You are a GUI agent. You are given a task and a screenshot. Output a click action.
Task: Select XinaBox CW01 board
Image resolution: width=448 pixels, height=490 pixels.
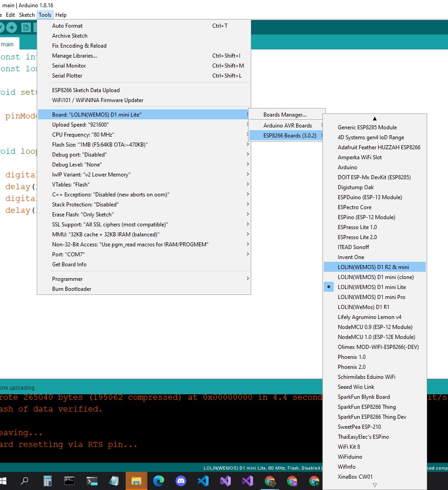click(375, 476)
